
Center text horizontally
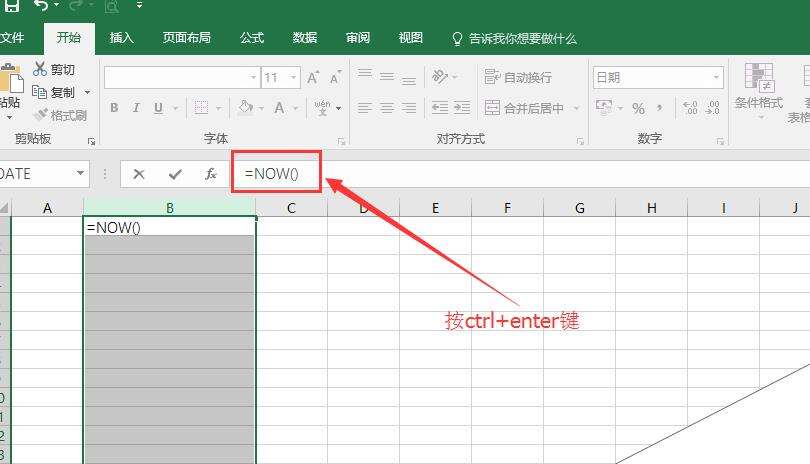(x=387, y=107)
